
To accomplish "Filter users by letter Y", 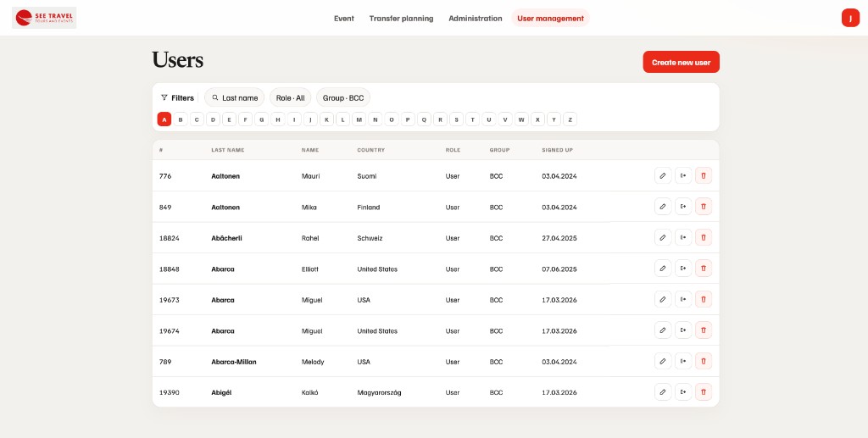I will coord(554,119).
